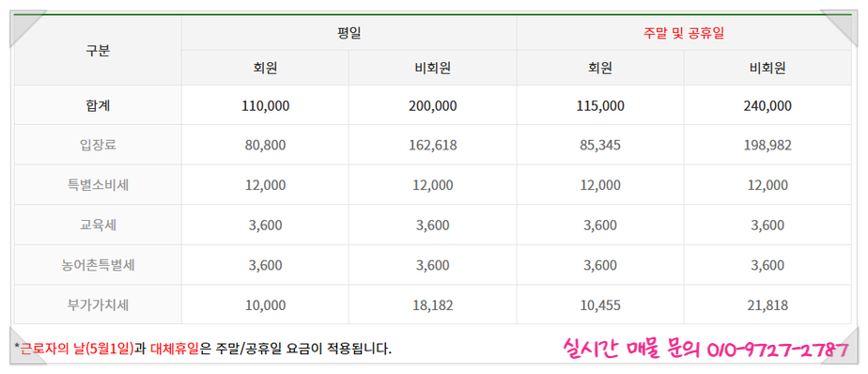Image resolution: width=868 pixels, height=374 pixels.
Task: Click the red 근로자의 날(5월1일) text
Action: point(77,349)
